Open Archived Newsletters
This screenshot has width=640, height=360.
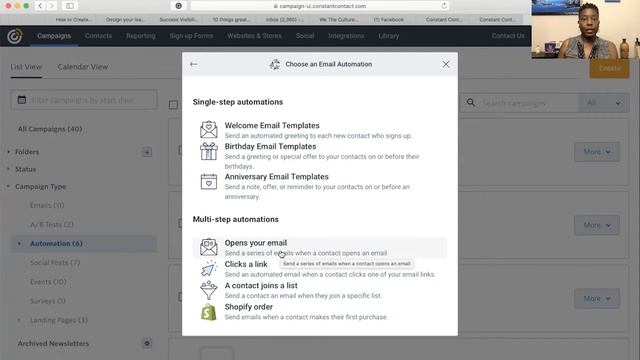(x=53, y=344)
